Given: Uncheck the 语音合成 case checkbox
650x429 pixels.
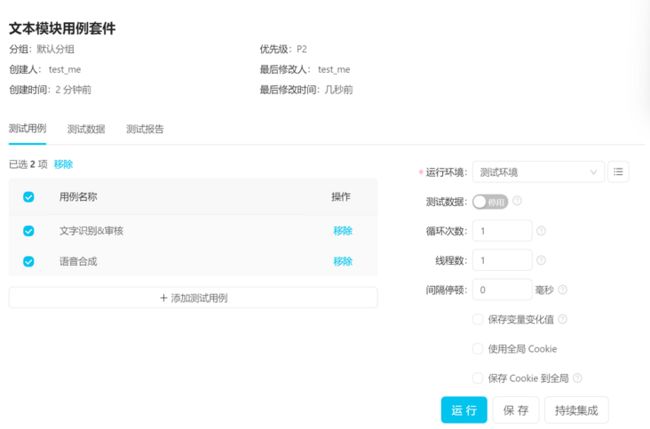Looking at the screenshot, I should click(x=29, y=262).
